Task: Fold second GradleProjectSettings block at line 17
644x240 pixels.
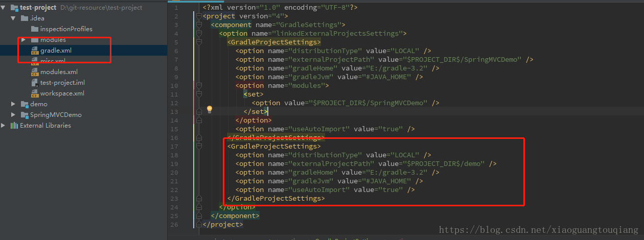Action: point(199,147)
